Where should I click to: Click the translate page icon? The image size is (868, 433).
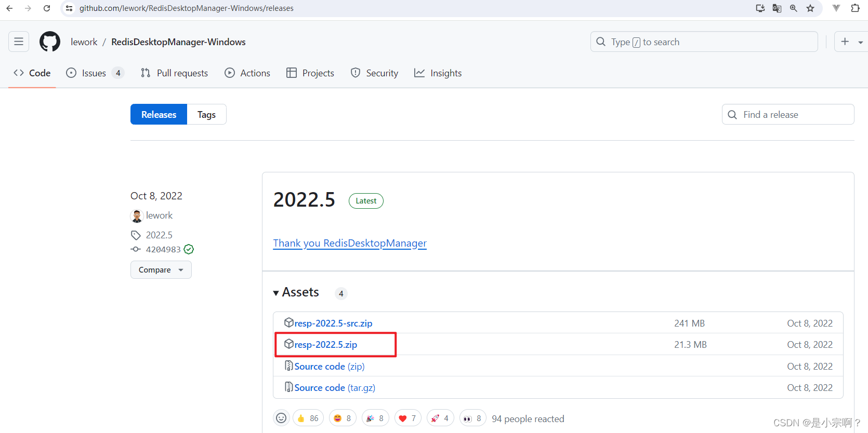(777, 8)
